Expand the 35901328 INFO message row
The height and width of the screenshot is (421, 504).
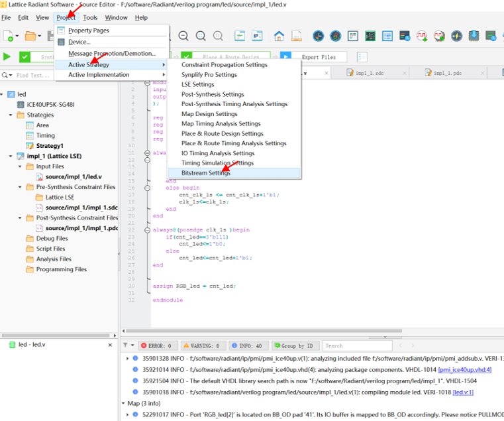[128, 359]
